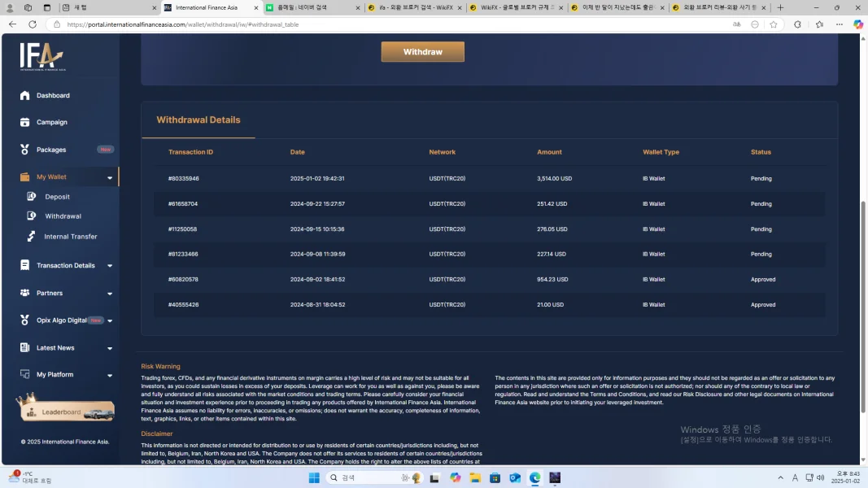The image size is (868, 488).
Task: Open browser settings and more menu
Action: pos(840,24)
